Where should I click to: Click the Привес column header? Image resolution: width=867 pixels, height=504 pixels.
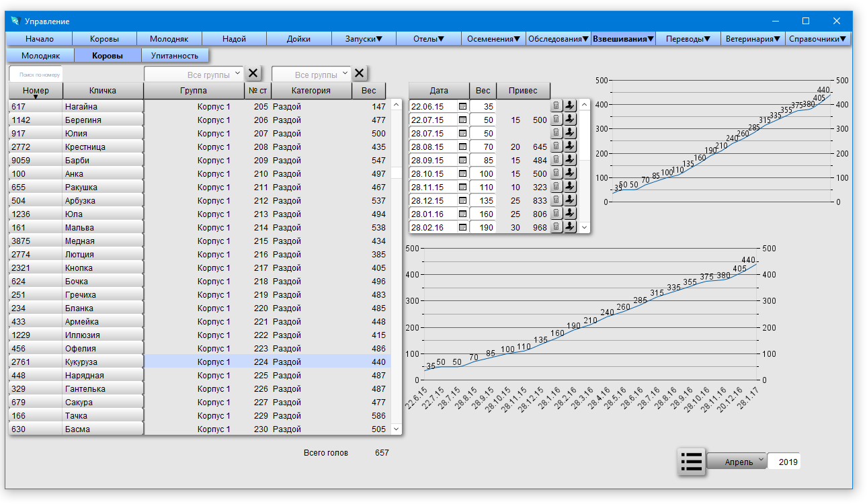(523, 91)
